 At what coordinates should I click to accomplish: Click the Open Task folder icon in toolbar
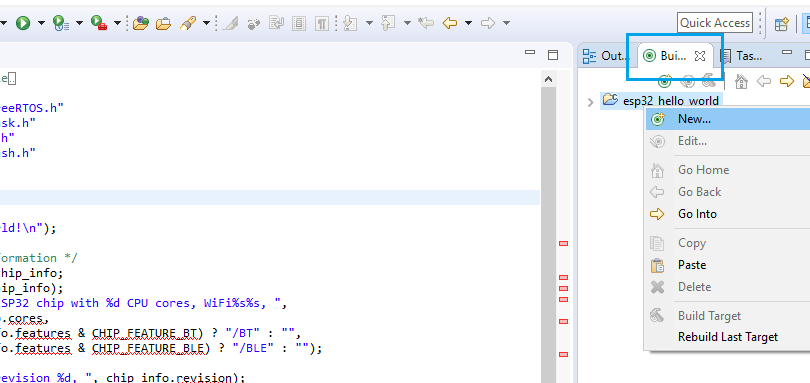163,23
